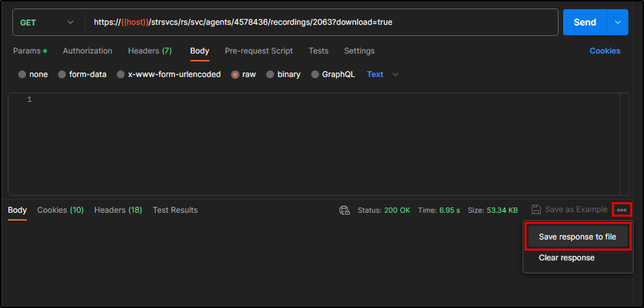The height and width of the screenshot is (308, 644).
Task: Choose Save response to file
Action: 577,236
